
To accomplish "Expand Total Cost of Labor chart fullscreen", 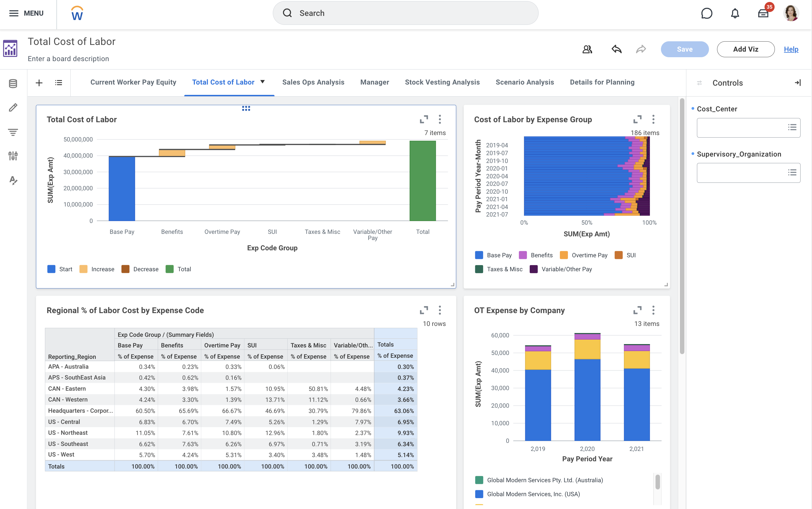I will (x=424, y=119).
